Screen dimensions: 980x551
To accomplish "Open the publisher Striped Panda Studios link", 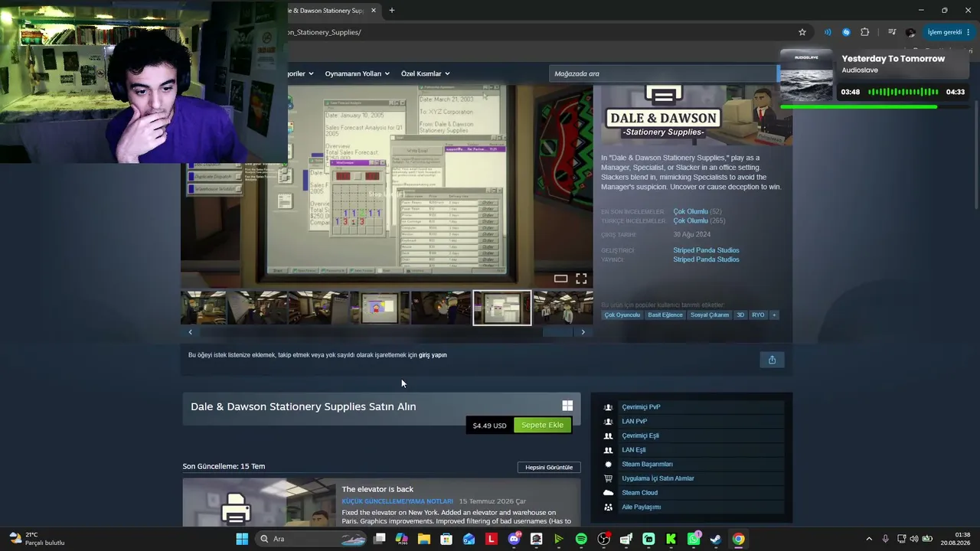I will [706, 259].
